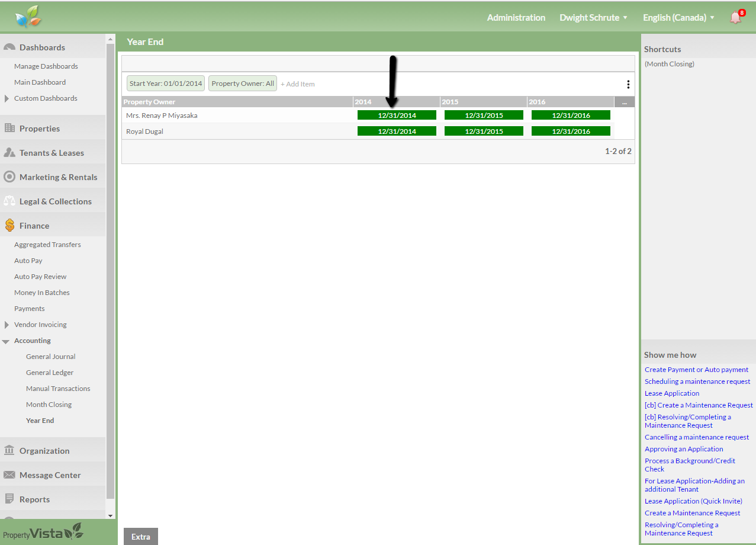Open the English (Canada) language dropdown
The height and width of the screenshot is (545, 756).
tap(678, 18)
